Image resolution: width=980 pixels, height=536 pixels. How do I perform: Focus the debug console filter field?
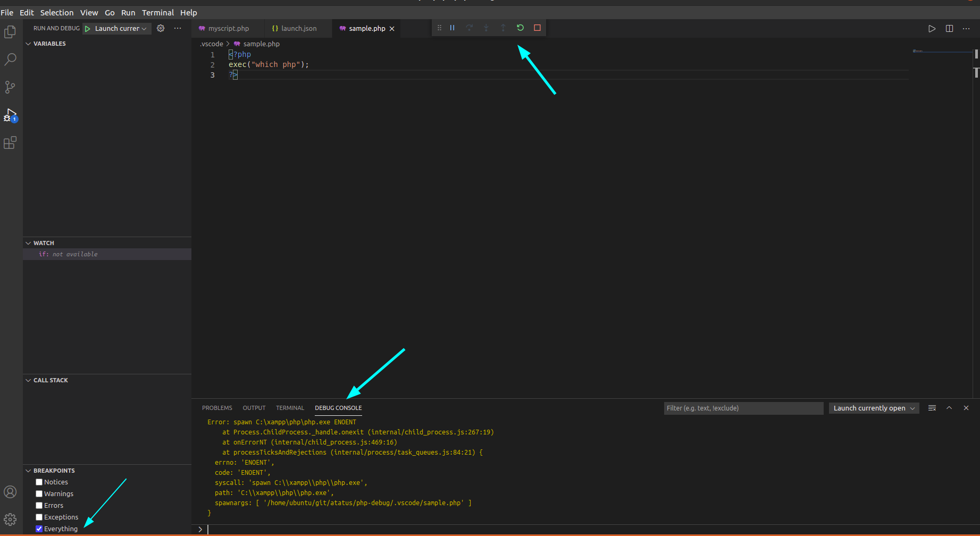point(743,408)
